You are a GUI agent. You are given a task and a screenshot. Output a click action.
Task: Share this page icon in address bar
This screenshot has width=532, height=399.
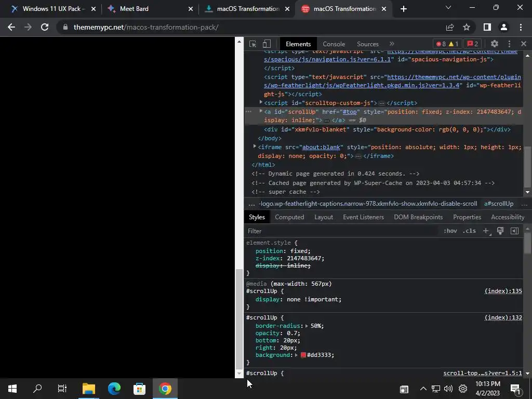450,27
